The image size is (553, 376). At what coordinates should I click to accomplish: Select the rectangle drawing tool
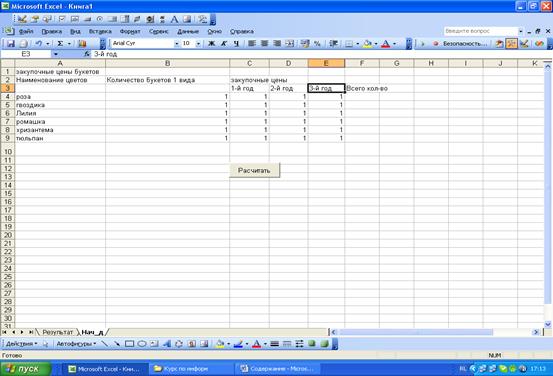point(129,344)
